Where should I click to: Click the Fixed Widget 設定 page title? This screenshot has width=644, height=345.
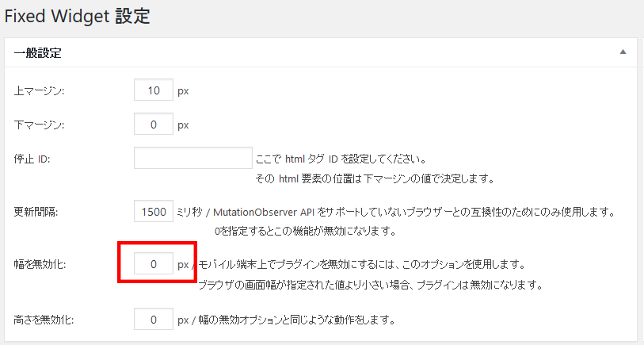coord(77,17)
